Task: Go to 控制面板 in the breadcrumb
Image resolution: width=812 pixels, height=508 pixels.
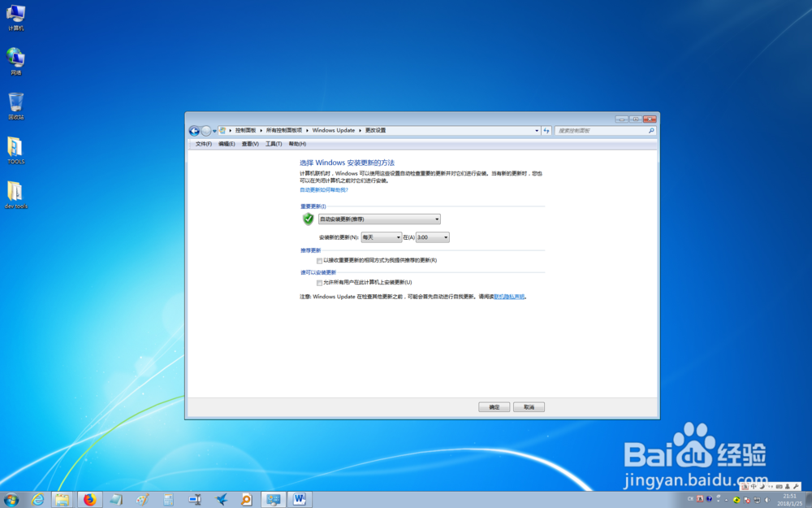Action: coord(245,131)
